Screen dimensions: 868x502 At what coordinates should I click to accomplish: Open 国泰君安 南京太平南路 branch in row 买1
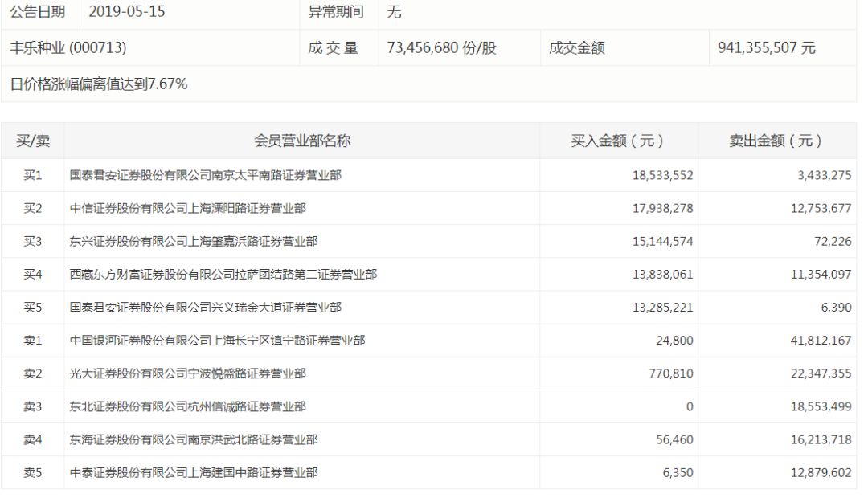[x=205, y=175]
